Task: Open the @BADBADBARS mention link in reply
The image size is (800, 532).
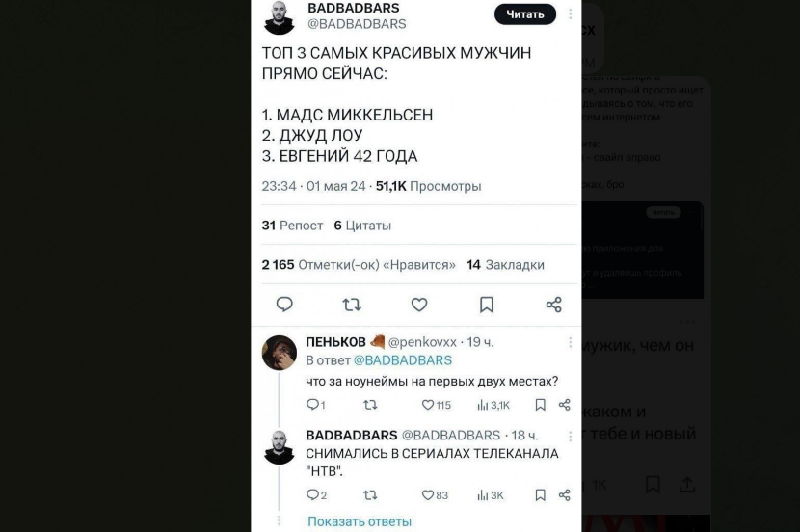Action: tap(403, 360)
